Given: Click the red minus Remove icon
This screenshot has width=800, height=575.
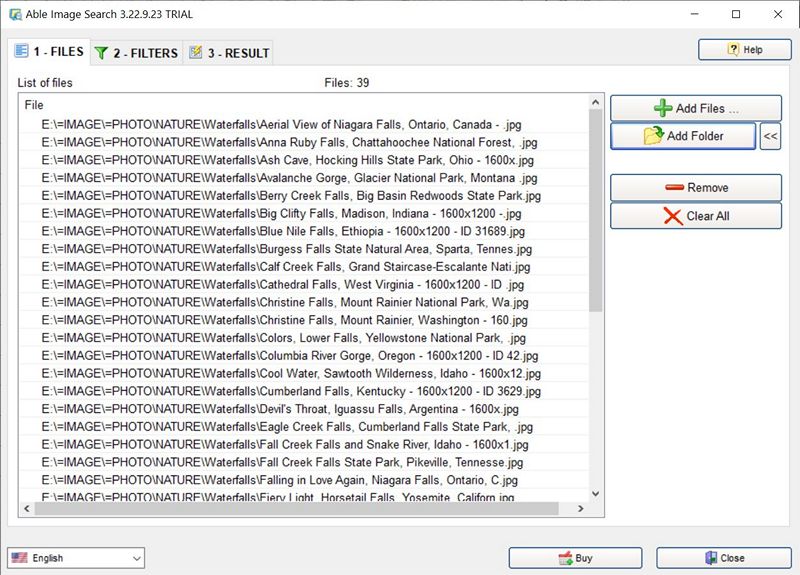Looking at the screenshot, I should [x=674, y=188].
